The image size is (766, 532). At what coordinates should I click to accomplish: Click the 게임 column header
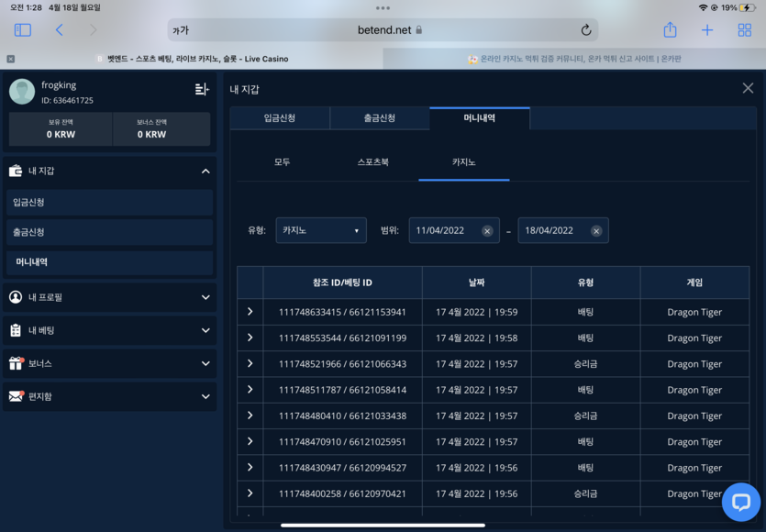point(694,283)
